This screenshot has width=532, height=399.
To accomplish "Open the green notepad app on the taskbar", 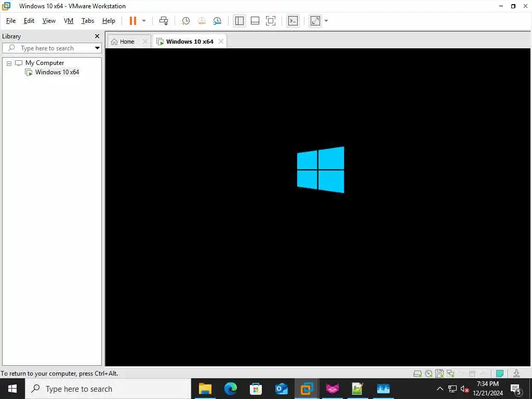I will (x=357, y=389).
